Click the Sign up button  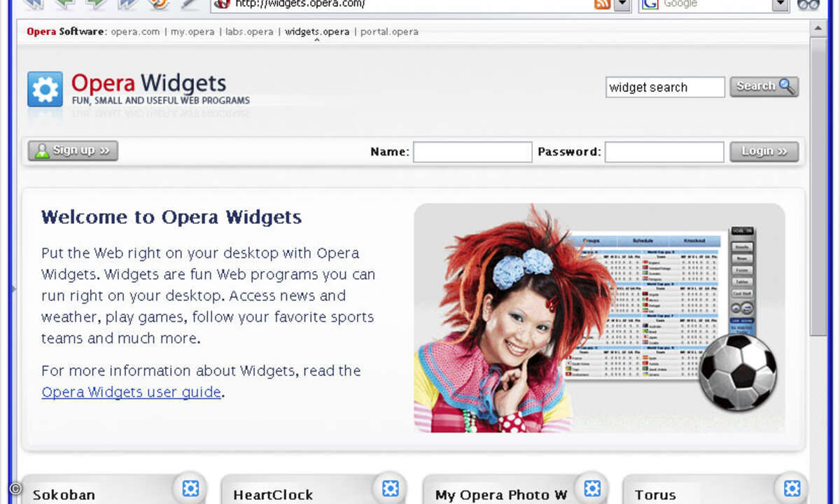tap(73, 150)
